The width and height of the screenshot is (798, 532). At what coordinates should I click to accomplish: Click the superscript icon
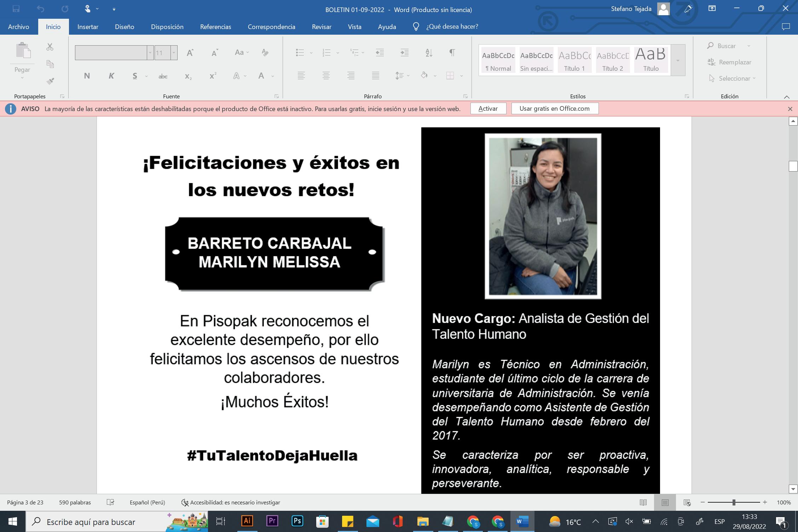tap(213, 76)
